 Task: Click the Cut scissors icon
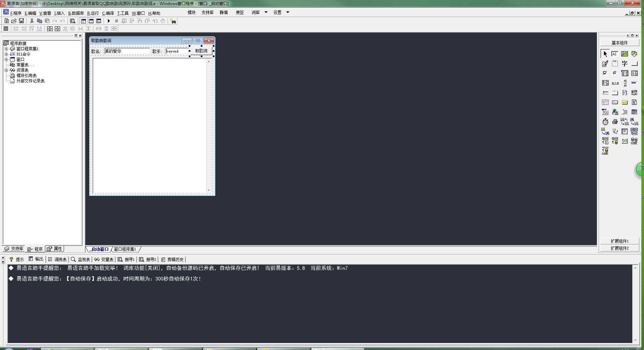(32, 21)
